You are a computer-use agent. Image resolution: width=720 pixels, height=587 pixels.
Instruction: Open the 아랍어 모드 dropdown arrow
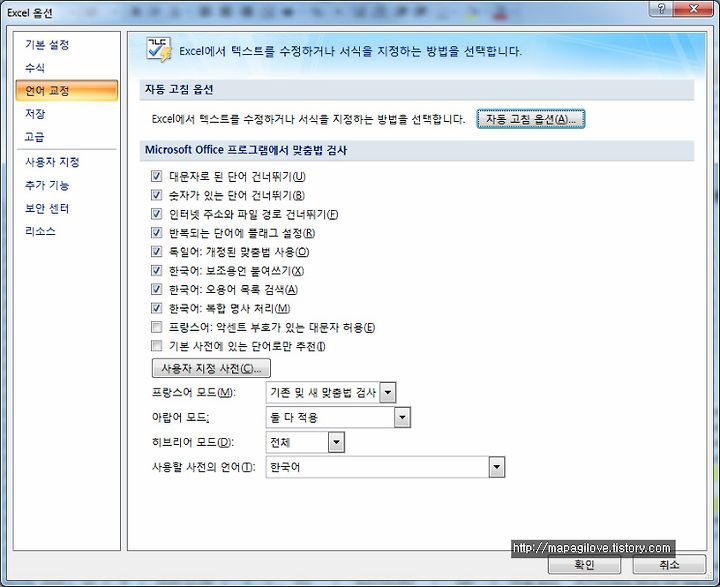(x=403, y=418)
